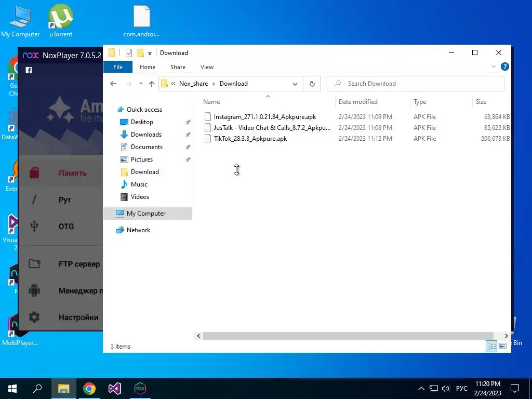The width and height of the screenshot is (532, 399).
Task: Click the horizontal scrollbar left arrow
Action: (x=198, y=336)
